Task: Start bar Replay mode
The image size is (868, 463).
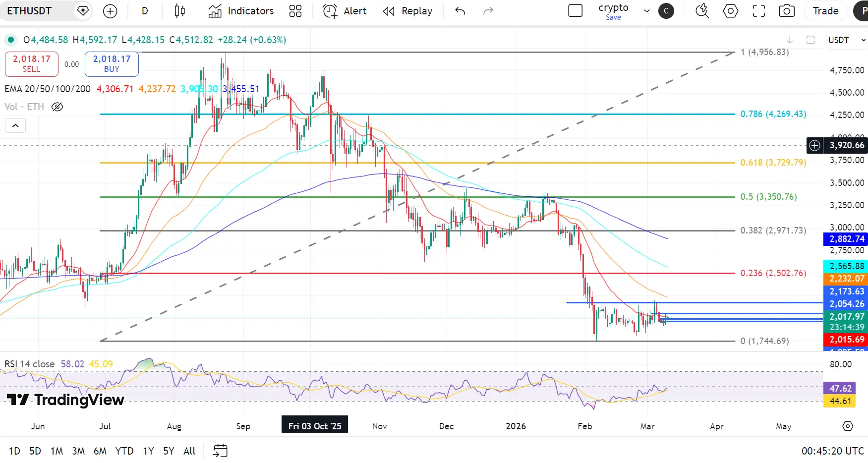Action: tap(407, 11)
